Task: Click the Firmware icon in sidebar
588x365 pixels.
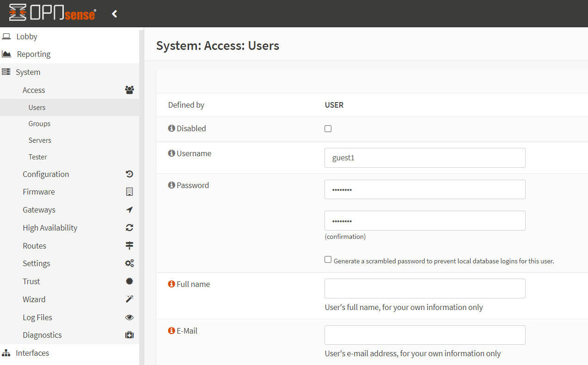Action: (129, 191)
